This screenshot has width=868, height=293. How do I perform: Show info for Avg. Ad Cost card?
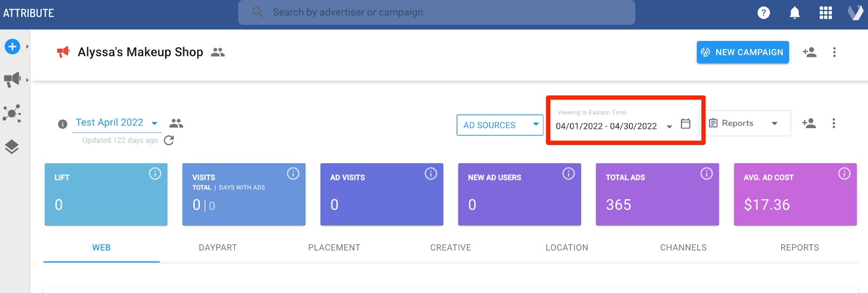844,174
